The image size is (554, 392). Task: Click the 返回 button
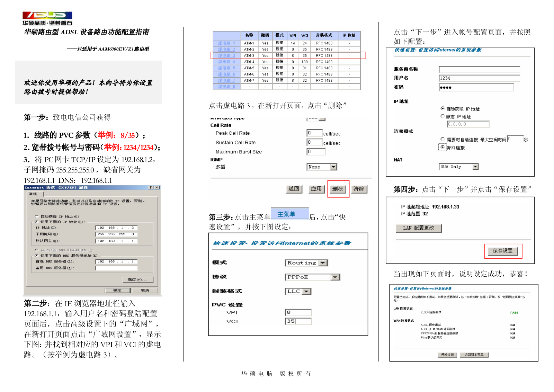[x=294, y=189]
